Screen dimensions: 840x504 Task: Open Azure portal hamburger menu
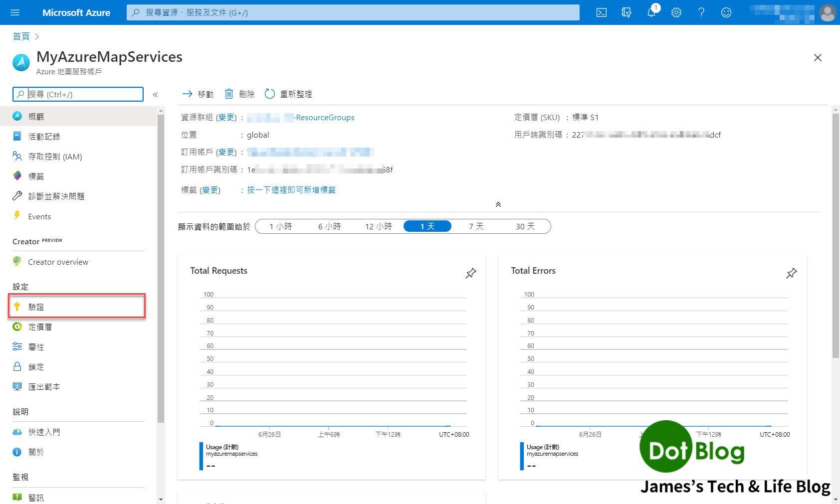pos(14,12)
